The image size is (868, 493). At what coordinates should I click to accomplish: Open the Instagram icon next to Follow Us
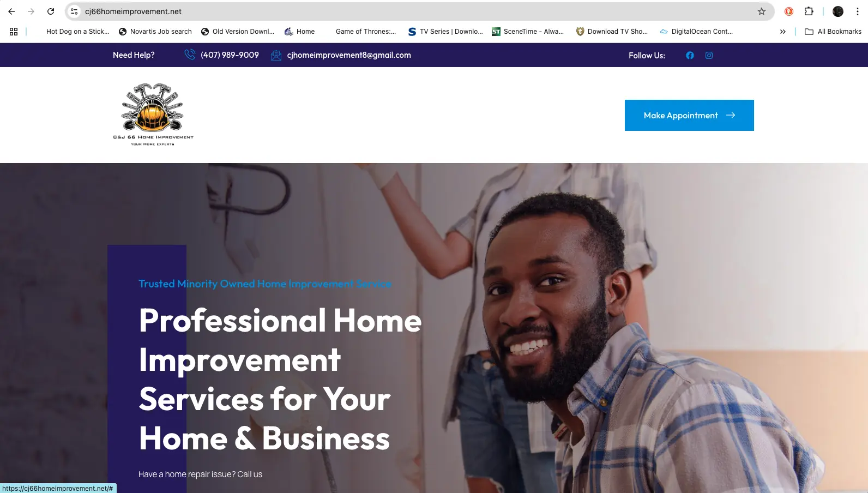tap(709, 55)
